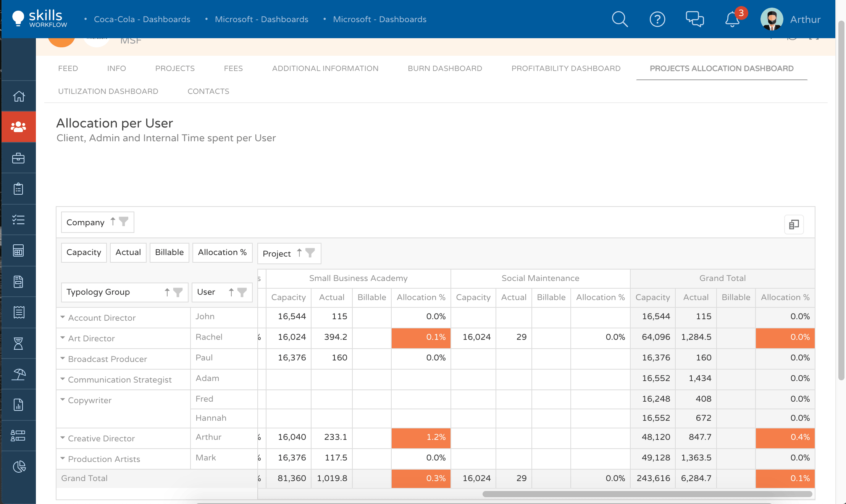Toggle sort arrow on Company field
The image size is (846, 504).
coord(113,221)
